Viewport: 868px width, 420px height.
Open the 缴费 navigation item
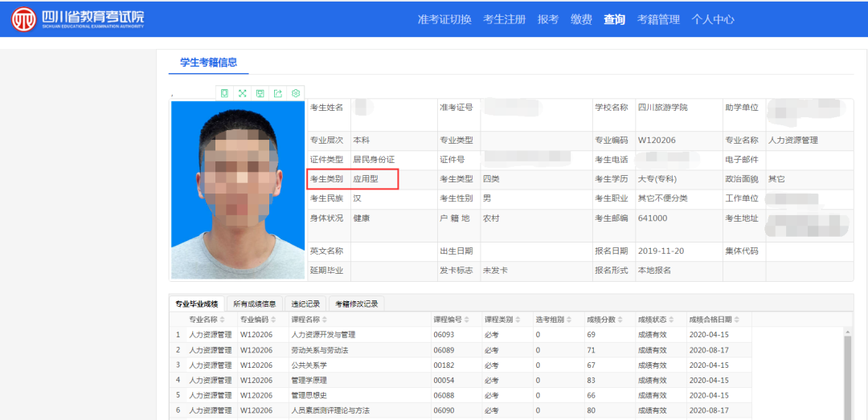(x=581, y=20)
